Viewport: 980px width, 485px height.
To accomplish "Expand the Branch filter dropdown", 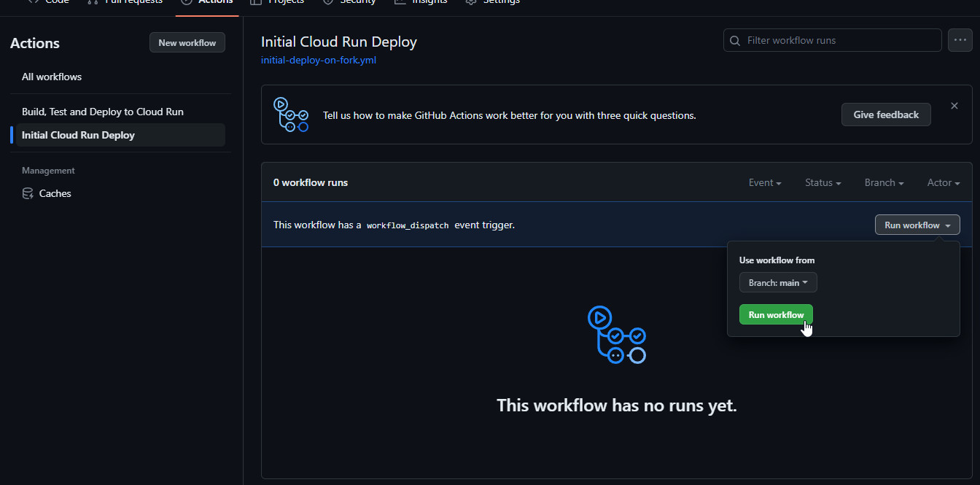I will click(x=884, y=182).
